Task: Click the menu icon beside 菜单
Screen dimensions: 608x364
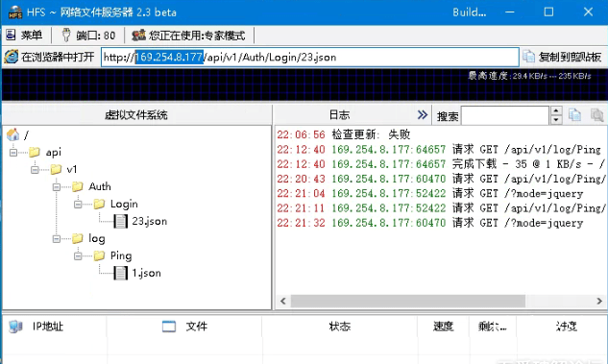Action: (x=11, y=35)
